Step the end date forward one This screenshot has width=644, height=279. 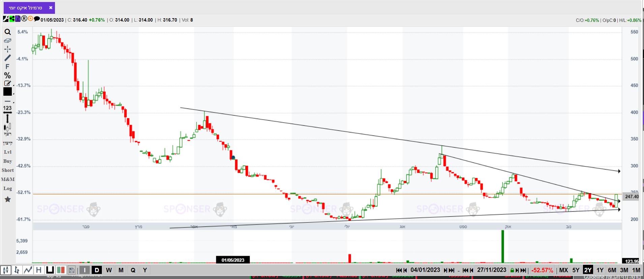517,270
